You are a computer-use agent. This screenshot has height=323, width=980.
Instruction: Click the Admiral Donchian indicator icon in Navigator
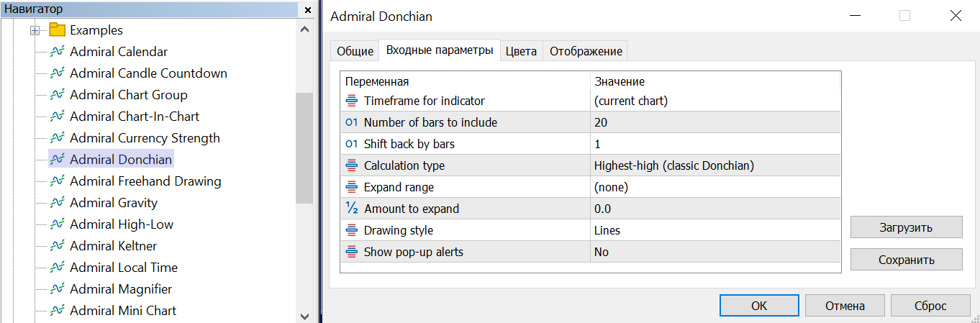click(58, 160)
